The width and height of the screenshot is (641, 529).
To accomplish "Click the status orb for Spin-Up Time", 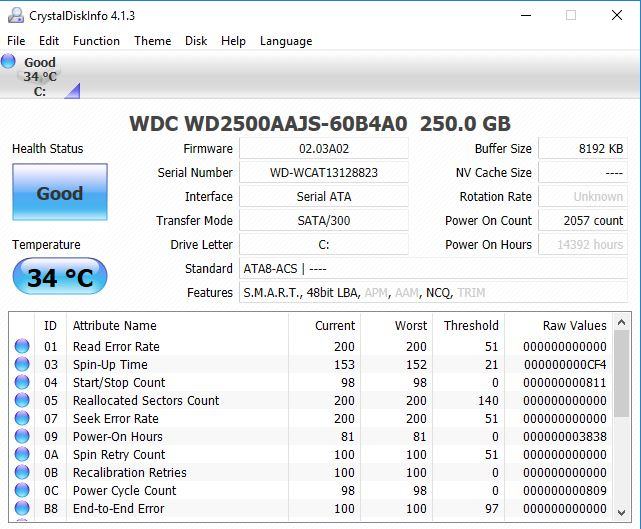I will tap(22, 364).
